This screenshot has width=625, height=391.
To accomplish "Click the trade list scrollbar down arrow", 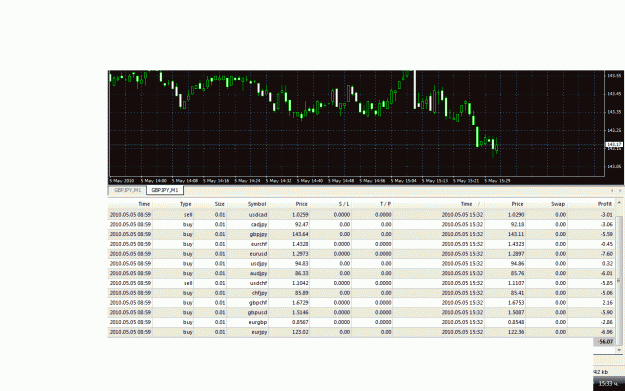I will pos(619,350).
